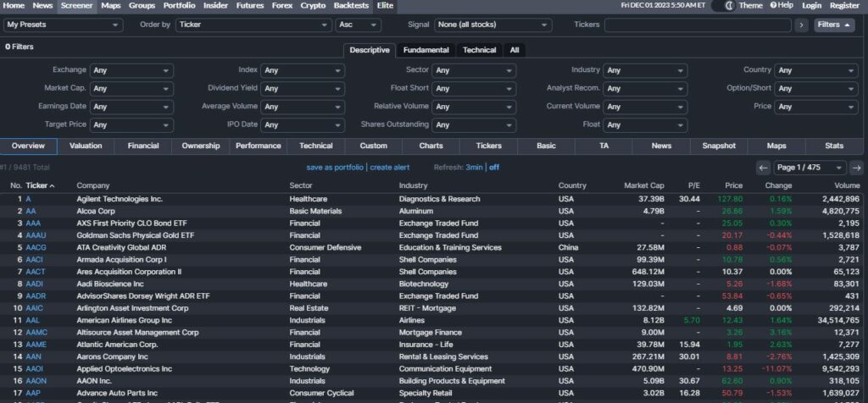Switch to the Charts view tab
This screenshot has height=403, width=868.
(x=431, y=146)
